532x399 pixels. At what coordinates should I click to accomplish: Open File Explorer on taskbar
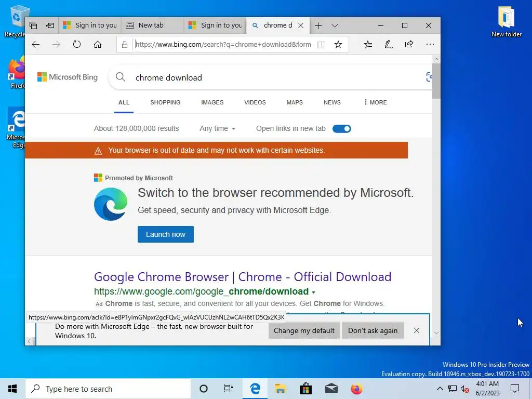coord(280,389)
